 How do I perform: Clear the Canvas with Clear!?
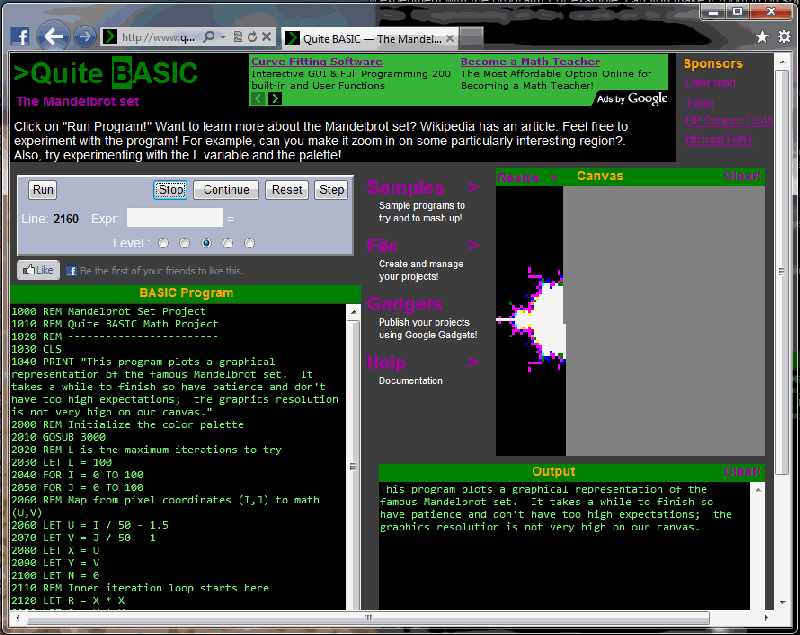(x=742, y=176)
